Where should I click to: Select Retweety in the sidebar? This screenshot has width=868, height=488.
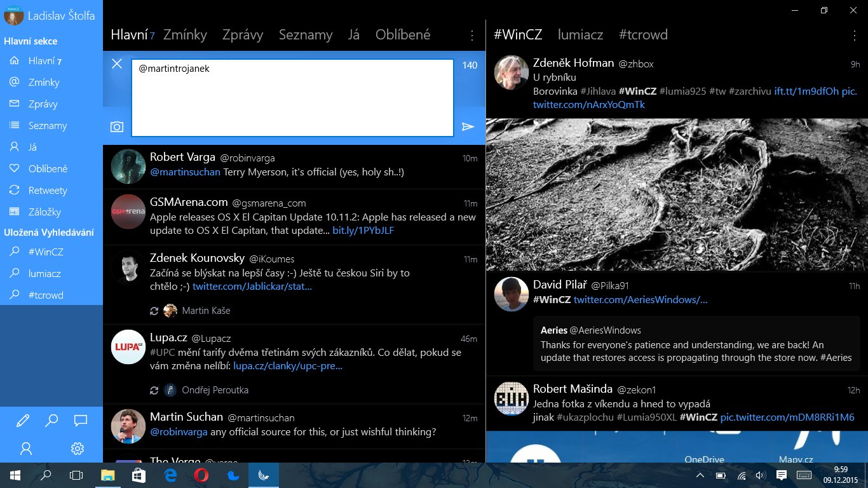[51, 191]
